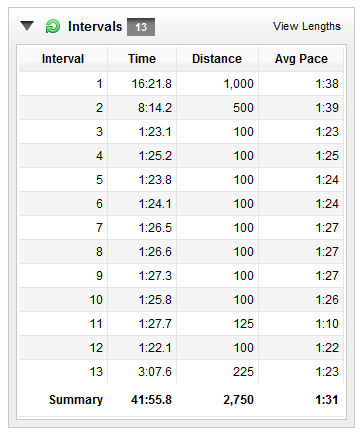Sort by the Interval column header
Screen dimensions: 360x436
tap(63, 59)
